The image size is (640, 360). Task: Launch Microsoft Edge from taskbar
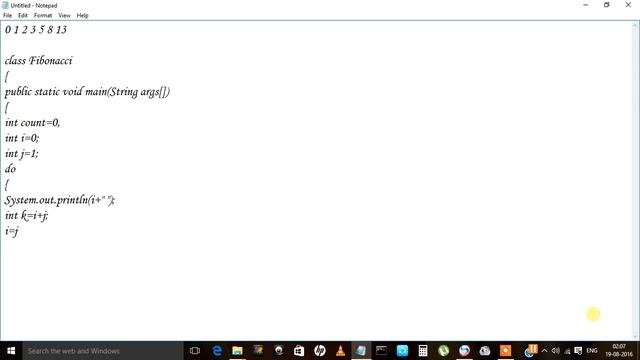[x=217, y=351]
